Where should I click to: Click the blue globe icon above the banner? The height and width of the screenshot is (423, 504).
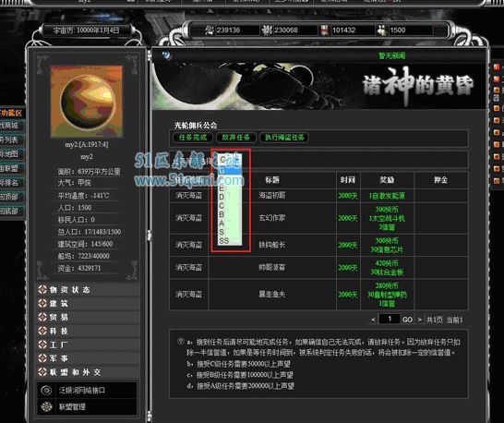166,55
